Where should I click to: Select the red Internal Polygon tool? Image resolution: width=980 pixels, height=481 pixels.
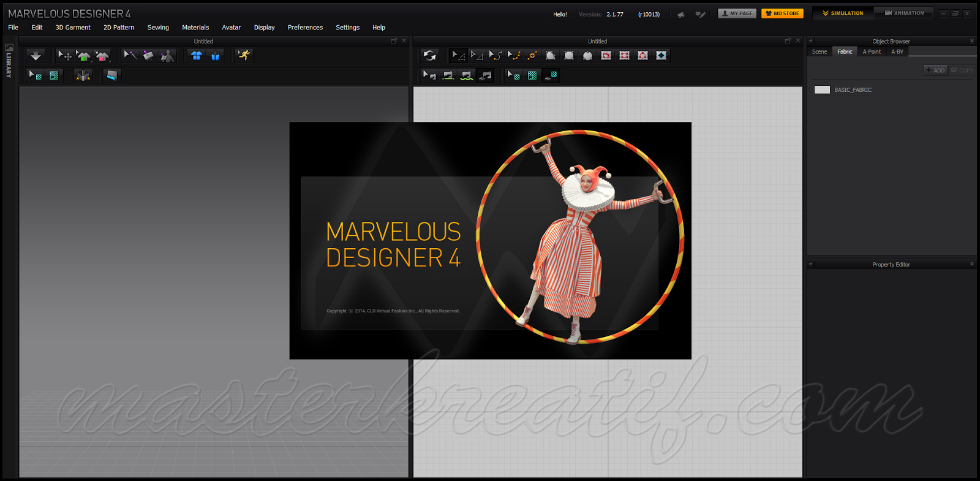(606, 56)
